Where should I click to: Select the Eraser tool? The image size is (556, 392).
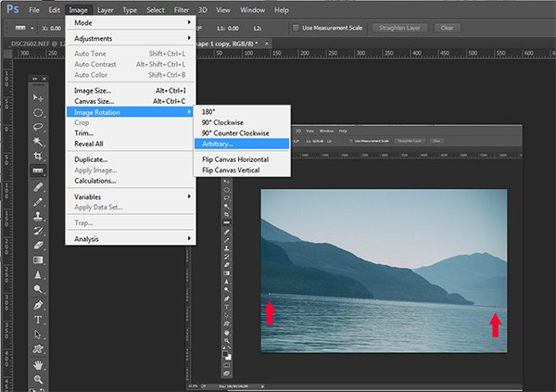point(38,247)
